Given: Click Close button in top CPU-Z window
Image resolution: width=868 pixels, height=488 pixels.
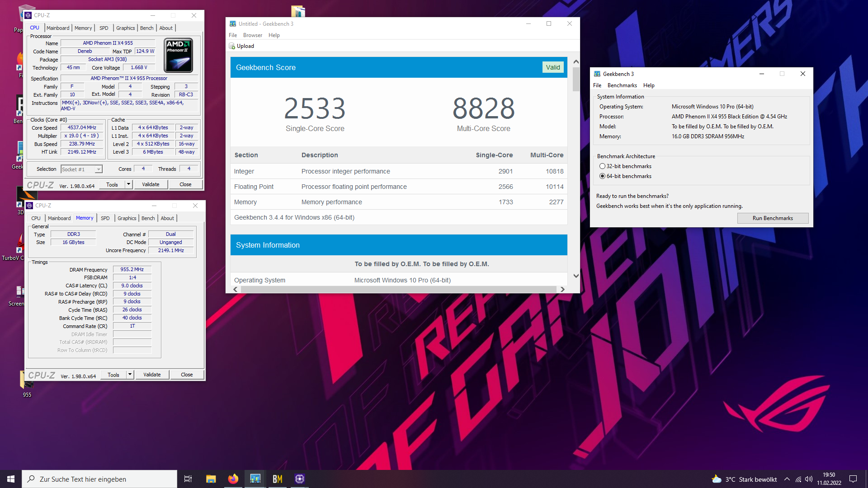Looking at the screenshot, I should (x=185, y=184).
